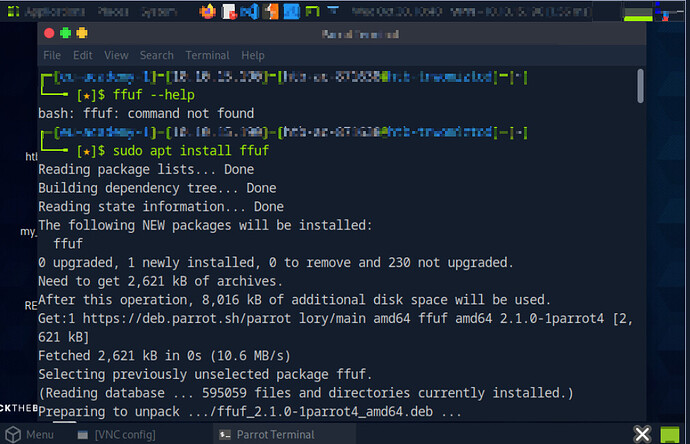
Task: Open the Help menu in Parrot Terminal
Action: 253,55
